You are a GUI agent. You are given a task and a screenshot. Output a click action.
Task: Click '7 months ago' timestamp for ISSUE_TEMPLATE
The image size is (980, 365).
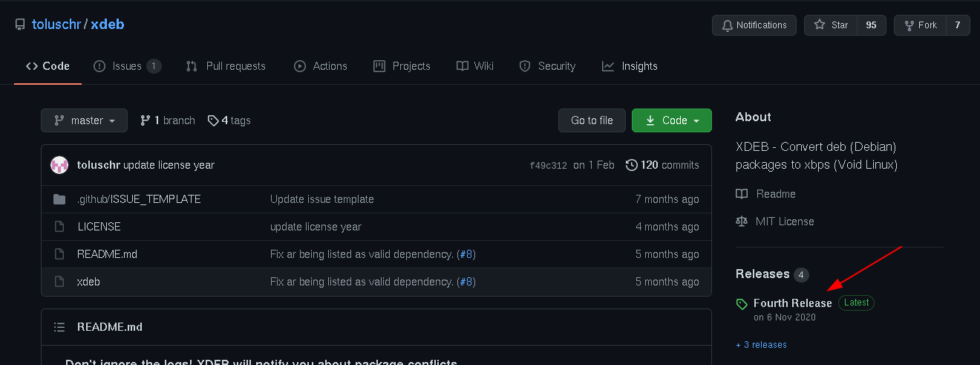[667, 199]
